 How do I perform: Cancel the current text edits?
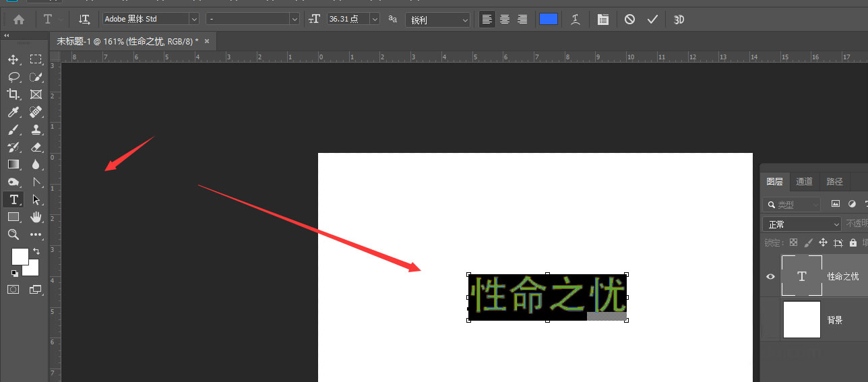pos(629,20)
